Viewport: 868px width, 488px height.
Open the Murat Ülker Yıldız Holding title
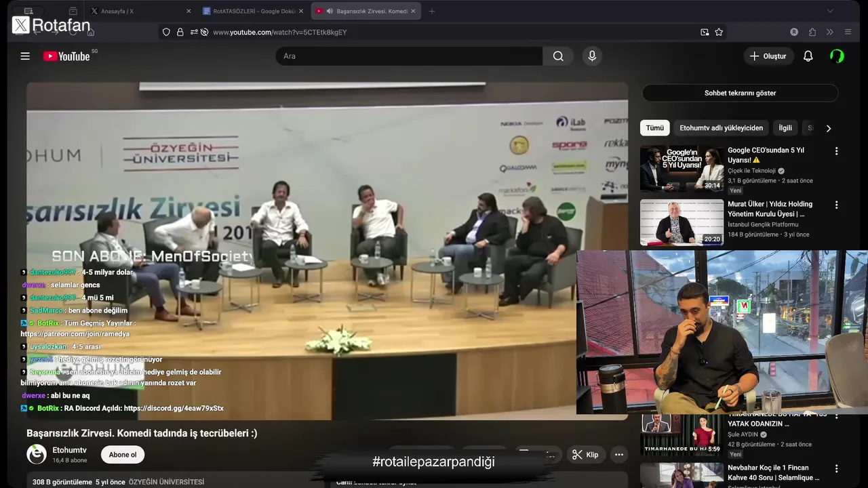770,209
